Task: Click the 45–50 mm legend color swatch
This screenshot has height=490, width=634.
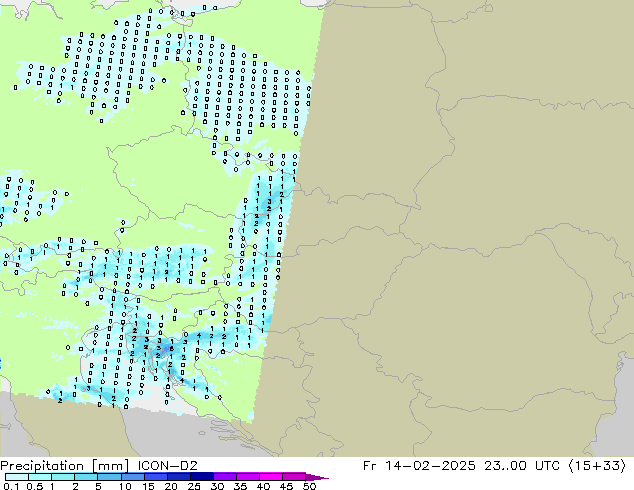Action: coord(294,477)
